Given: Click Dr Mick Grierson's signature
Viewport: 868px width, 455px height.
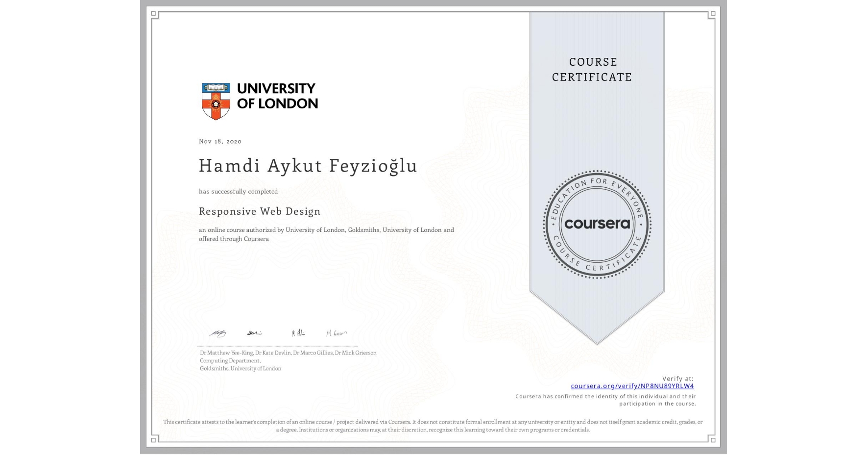Looking at the screenshot, I should (x=337, y=333).
